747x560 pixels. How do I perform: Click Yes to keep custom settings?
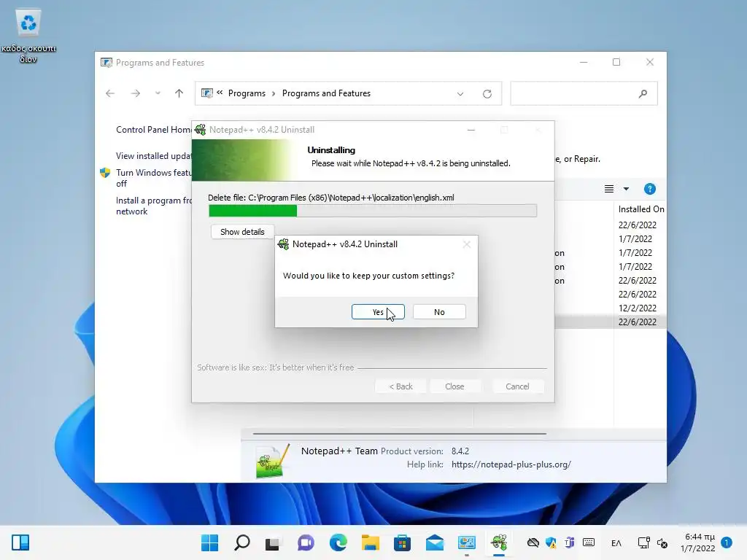378,312
